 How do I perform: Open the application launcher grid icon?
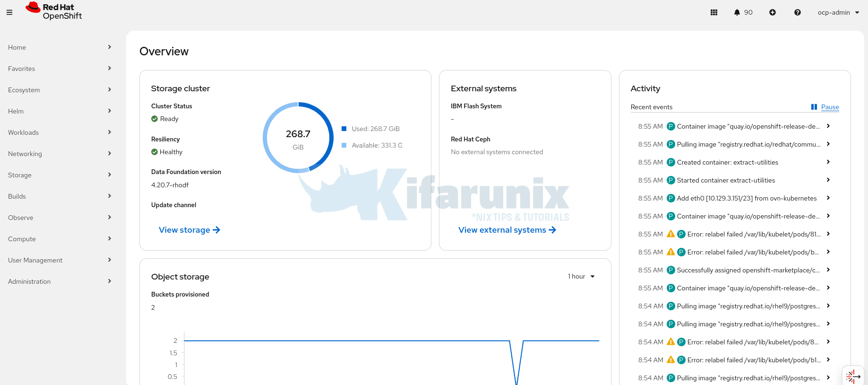714,12
